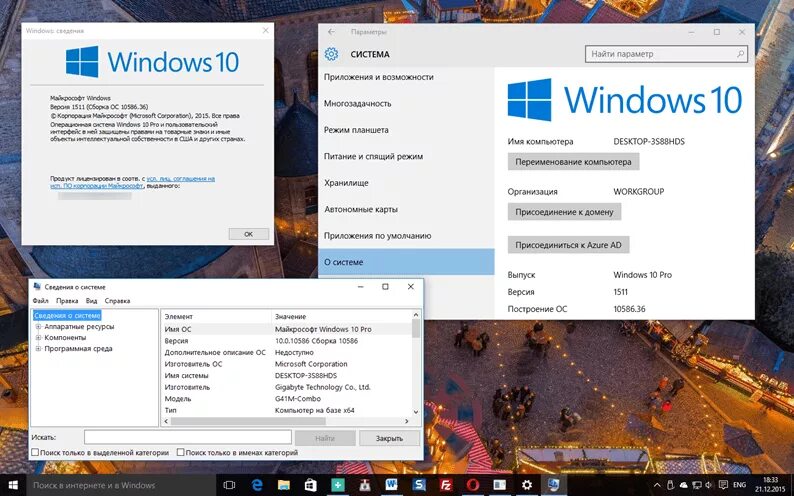Open the Settings gear on the taskbar
794x496 pixels.
click(527, 485)
